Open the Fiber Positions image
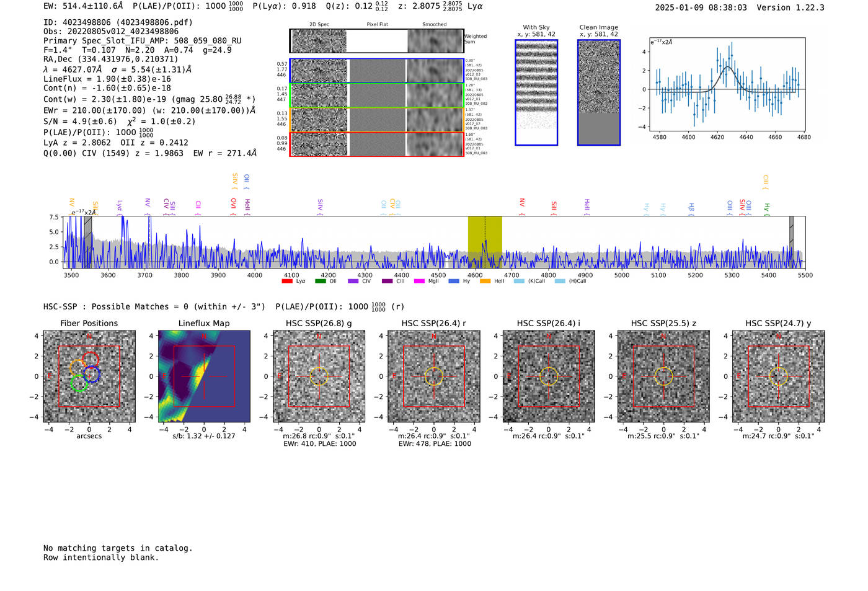This screenshot has height=591, width=868. tap(89, 376)
